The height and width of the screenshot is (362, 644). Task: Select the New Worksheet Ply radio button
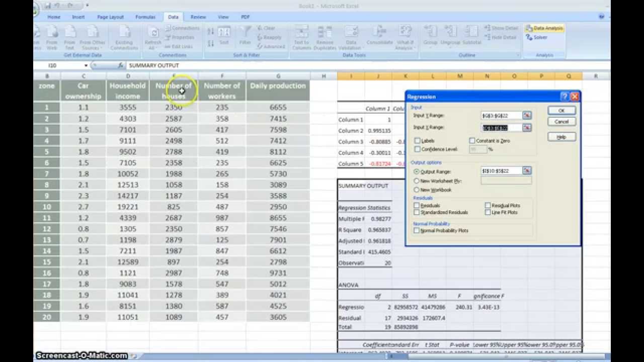coord(417,180)
